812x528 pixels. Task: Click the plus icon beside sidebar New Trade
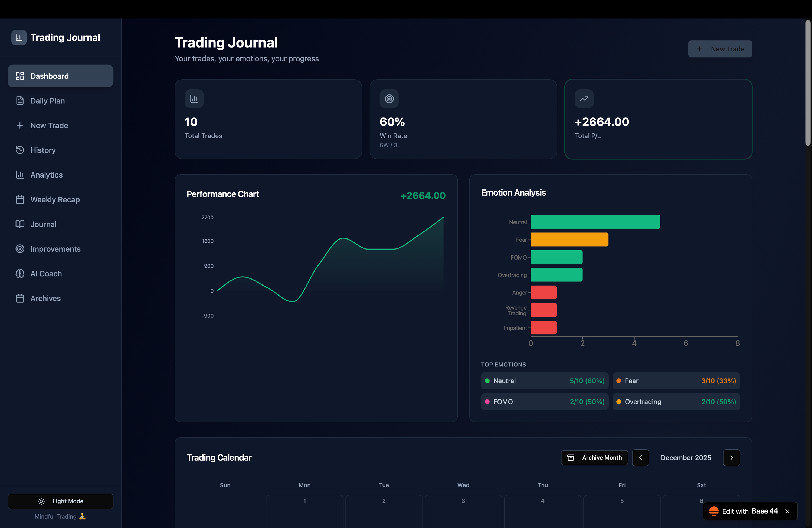point(20,126)
